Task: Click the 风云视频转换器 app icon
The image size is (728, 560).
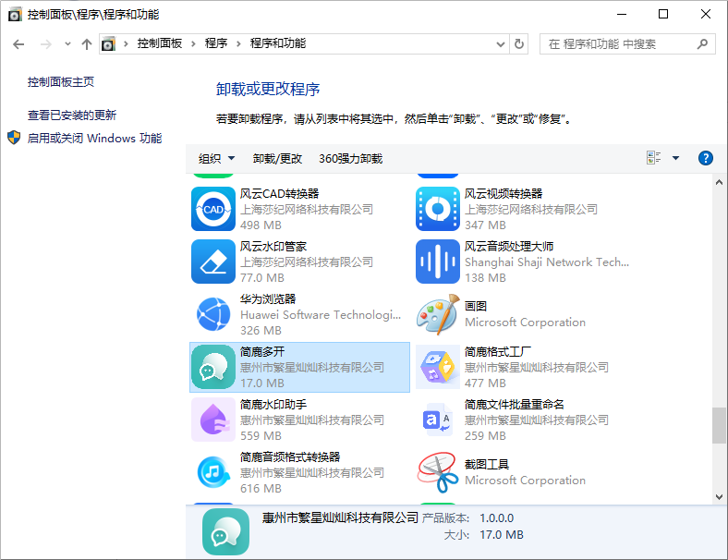Action: [438, 209]
